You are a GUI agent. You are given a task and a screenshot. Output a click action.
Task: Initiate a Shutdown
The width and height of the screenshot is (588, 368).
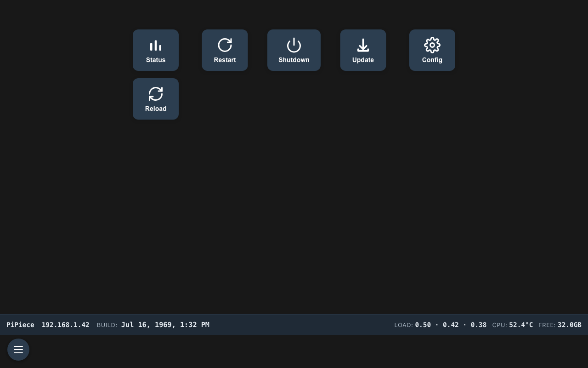[x=294, y=50]
